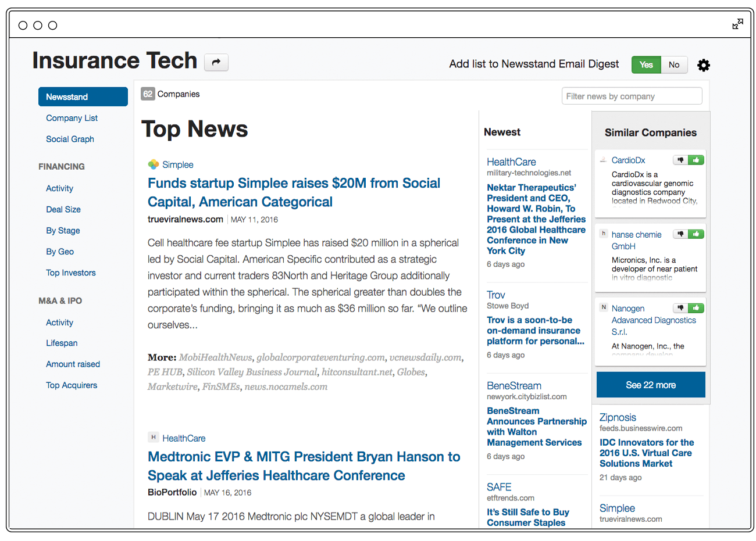Viewport: 756px width, 541px height.
Task: Open Top Acquirers in the sidebar
Action: pos(72,385)
